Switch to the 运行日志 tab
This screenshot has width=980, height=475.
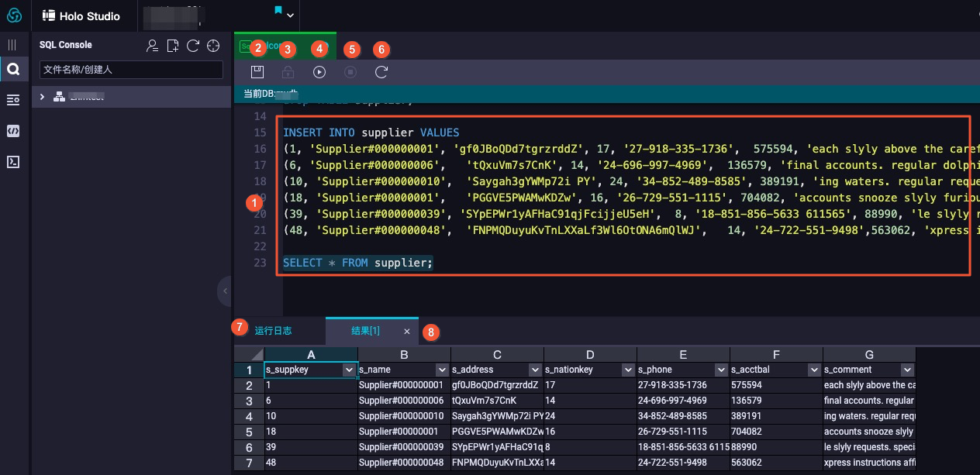click(273, 331)
